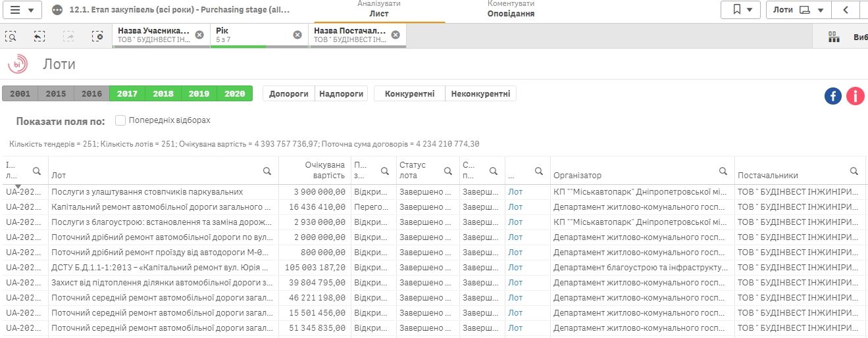Open the hamburger navigation menu
This screenshot has height=338, width=868.
(22, 10)
